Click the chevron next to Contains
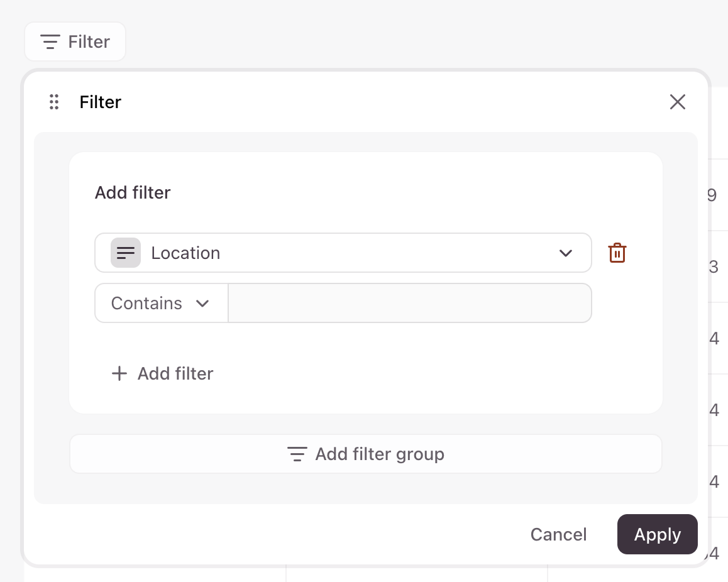The image size is (728, 582). (x=202, y=303)
